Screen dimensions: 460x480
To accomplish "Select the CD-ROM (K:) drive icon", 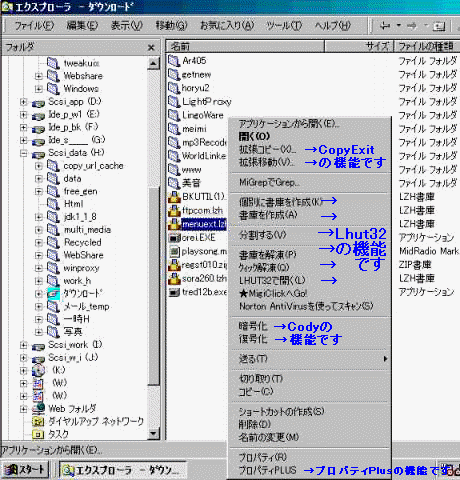I will 38,370.
